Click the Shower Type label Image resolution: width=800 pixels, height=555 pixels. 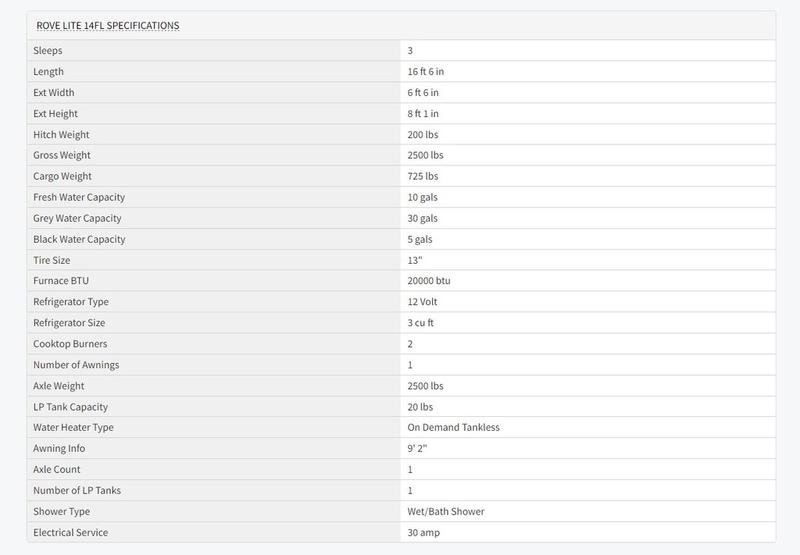point(61,511)
